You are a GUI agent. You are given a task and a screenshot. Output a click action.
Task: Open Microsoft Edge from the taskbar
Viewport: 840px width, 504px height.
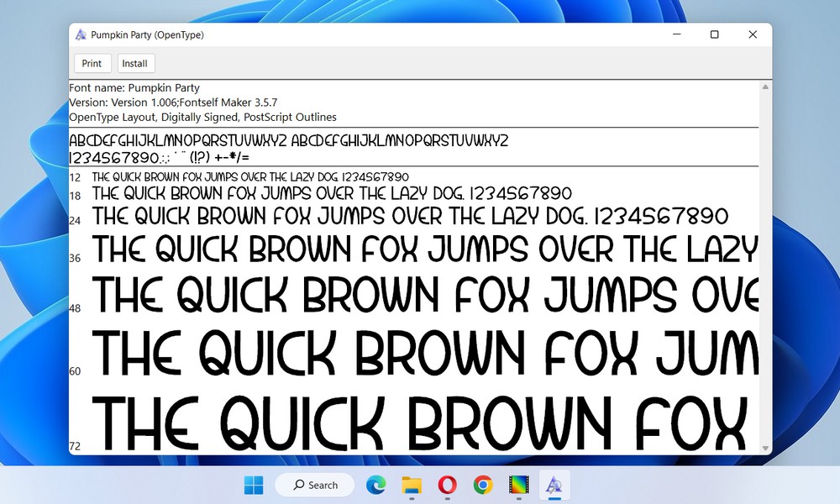(x=375, y=485)
